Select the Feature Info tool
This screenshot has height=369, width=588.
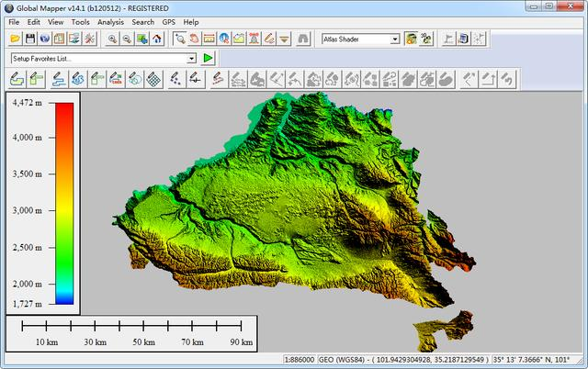pos(224,39)
